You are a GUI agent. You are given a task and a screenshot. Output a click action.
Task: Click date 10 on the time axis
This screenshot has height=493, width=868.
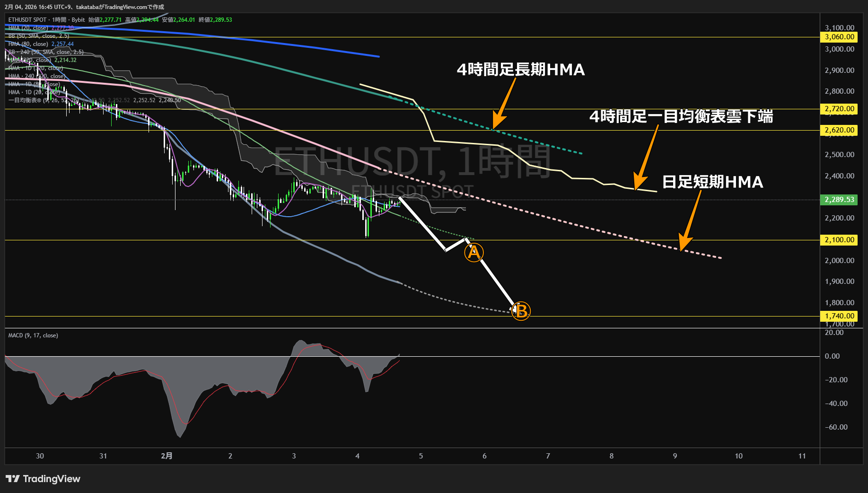(x=738, y=456)
